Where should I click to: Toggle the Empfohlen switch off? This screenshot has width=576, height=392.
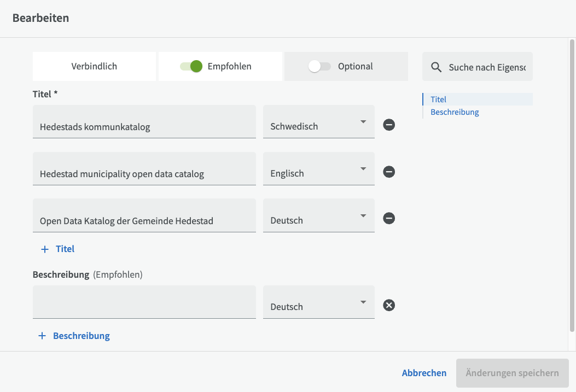pos(192,67)
